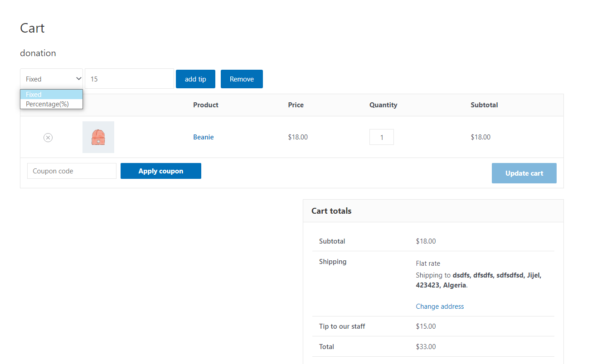592x364 pixels.
Task: Follow the Change address link
Action: (440, 307)
